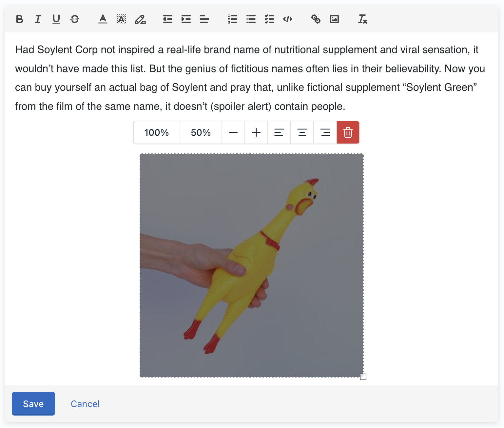Click the blue Save button
The image size is (504, 428).
[x=33, y=404]
